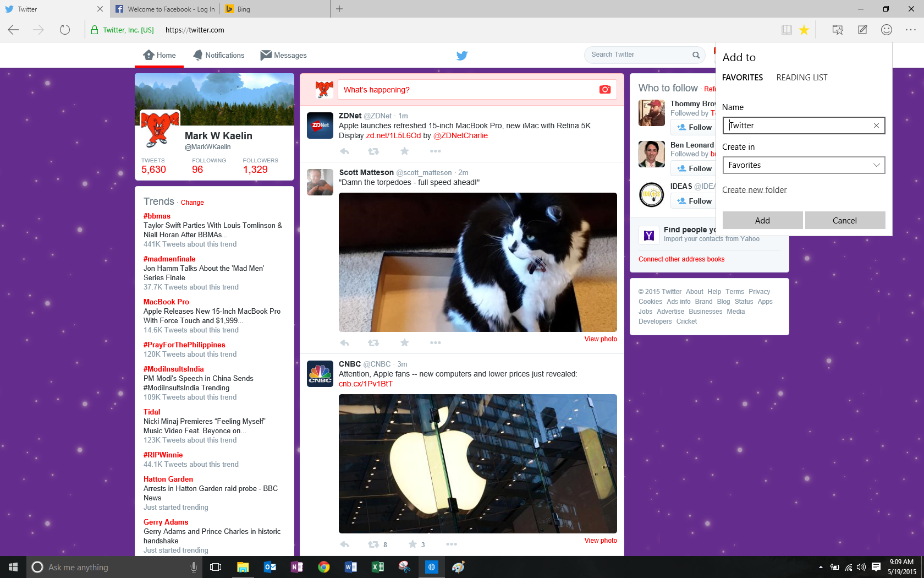924x578 pixels.
Task: Click the Twitter search magnifier
Action: (696, 54)
